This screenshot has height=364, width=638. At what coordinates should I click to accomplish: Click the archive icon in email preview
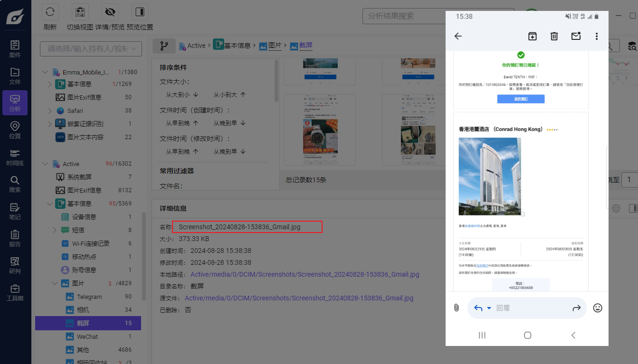pos(533,36)
